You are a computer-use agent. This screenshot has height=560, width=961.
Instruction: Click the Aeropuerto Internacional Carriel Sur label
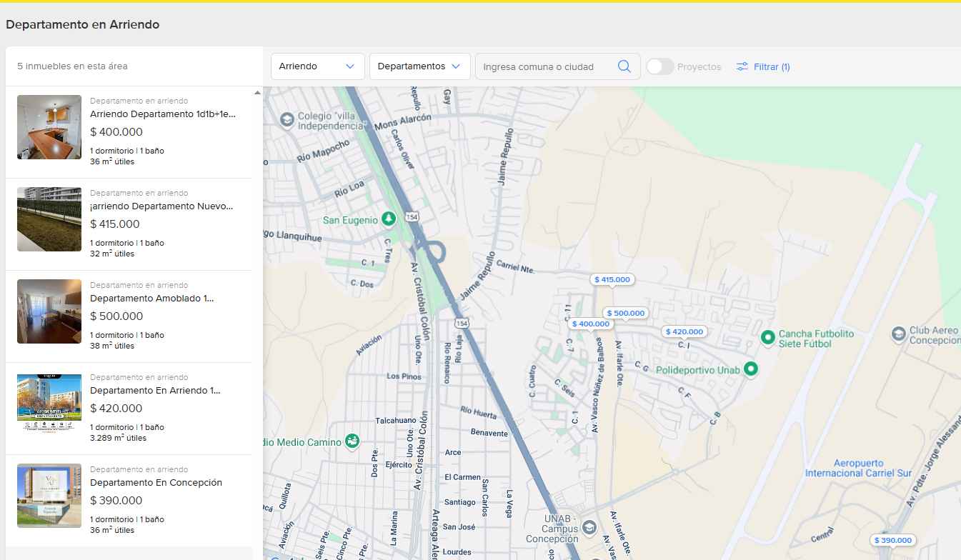858,469
